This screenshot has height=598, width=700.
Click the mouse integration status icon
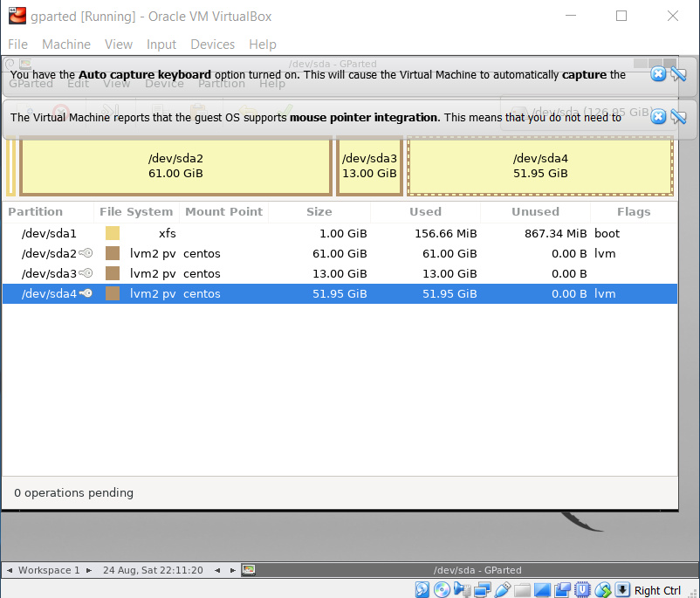click(602, 589)
